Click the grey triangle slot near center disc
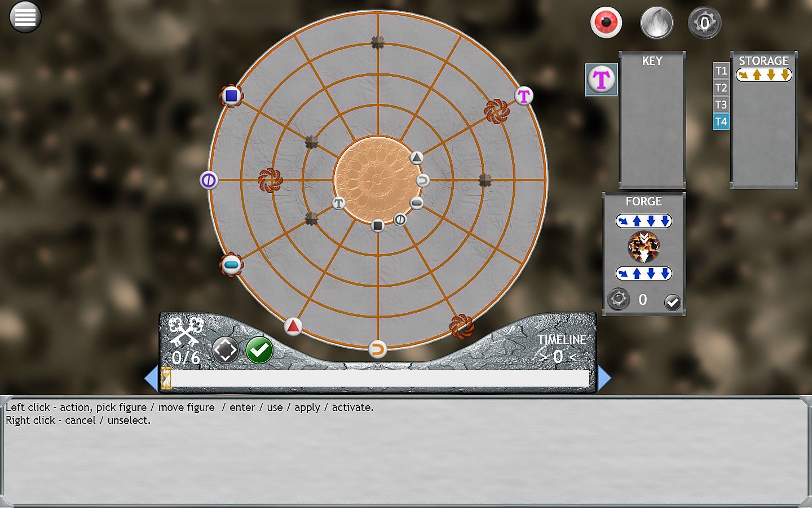 point(416,157)
